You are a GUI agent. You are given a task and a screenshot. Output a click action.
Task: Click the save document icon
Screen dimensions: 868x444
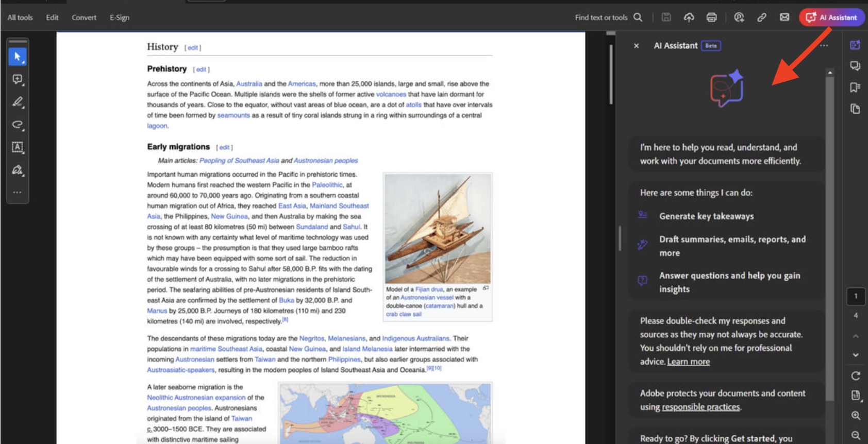coord(666,18)
